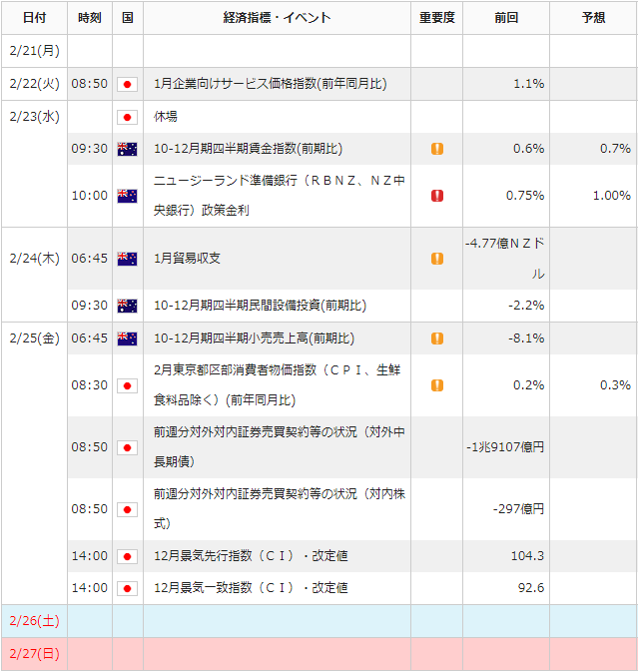Click previous value -2.2%
Image resolution: width=638 pixels, height=672 pixels.
[x=526, y=306]
